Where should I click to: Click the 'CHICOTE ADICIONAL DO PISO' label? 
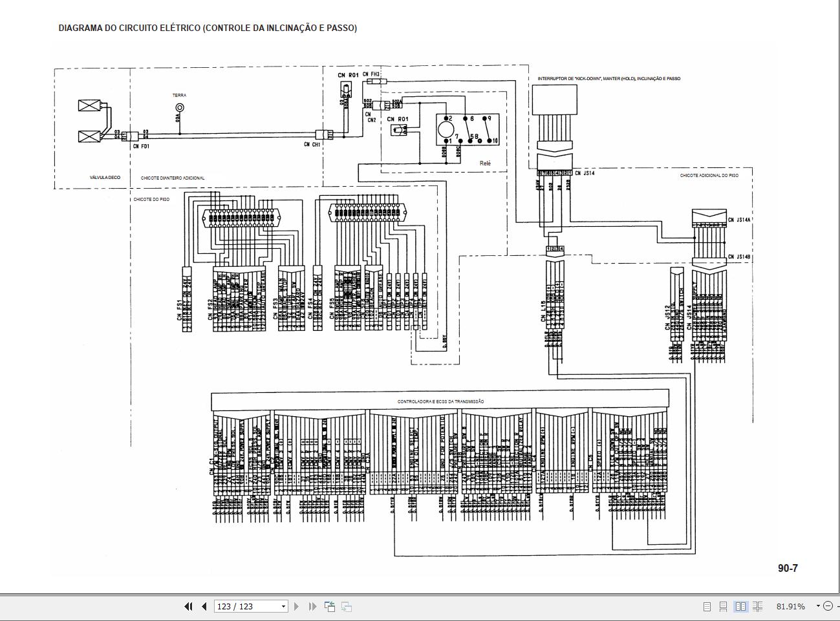[x=709, y=176]
